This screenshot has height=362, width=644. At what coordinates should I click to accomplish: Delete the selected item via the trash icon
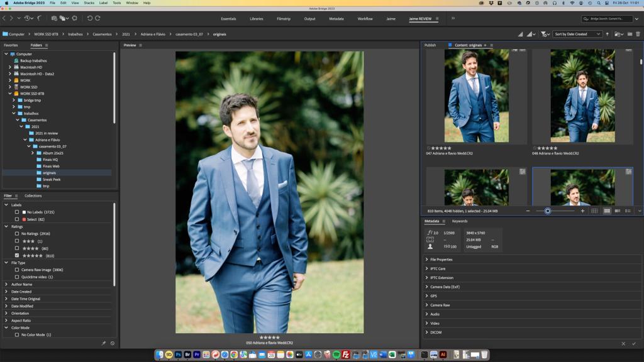638,34
